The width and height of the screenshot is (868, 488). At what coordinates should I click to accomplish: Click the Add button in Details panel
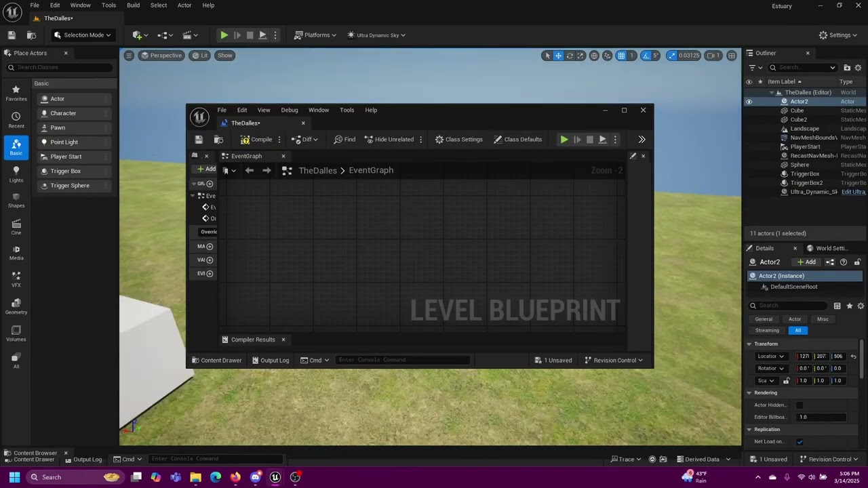click(806, 262)
